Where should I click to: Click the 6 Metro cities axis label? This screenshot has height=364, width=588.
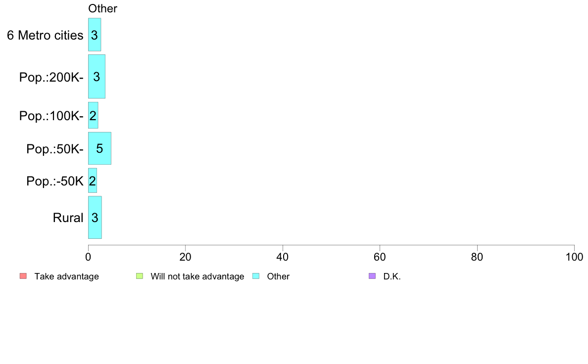(x=45, y=35)
